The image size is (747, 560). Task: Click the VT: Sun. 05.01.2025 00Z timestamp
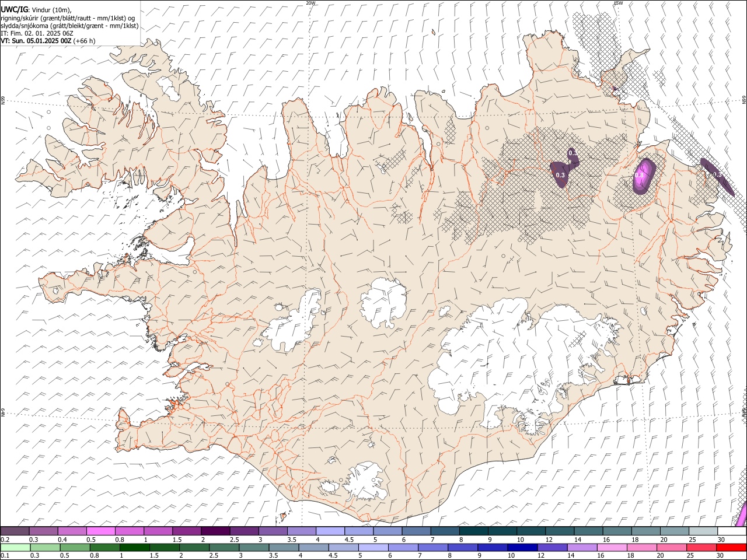[x=36, y=41]
